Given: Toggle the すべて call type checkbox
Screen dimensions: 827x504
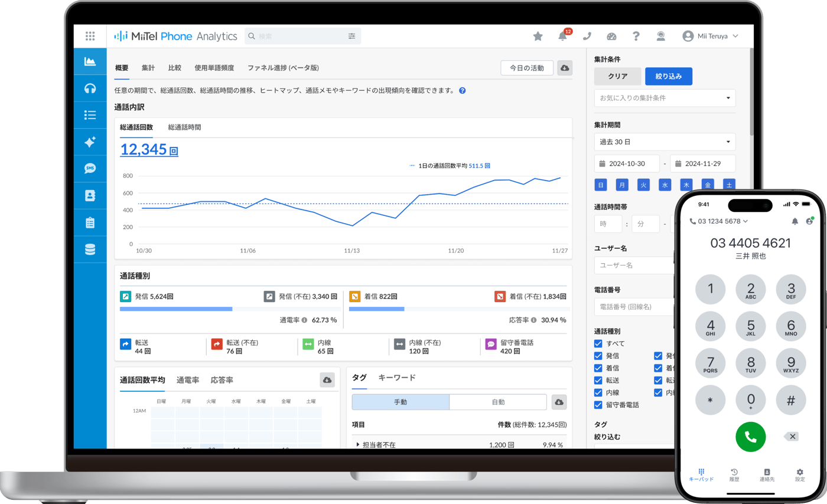Looking at the screenshot, I should coord(598,343).
